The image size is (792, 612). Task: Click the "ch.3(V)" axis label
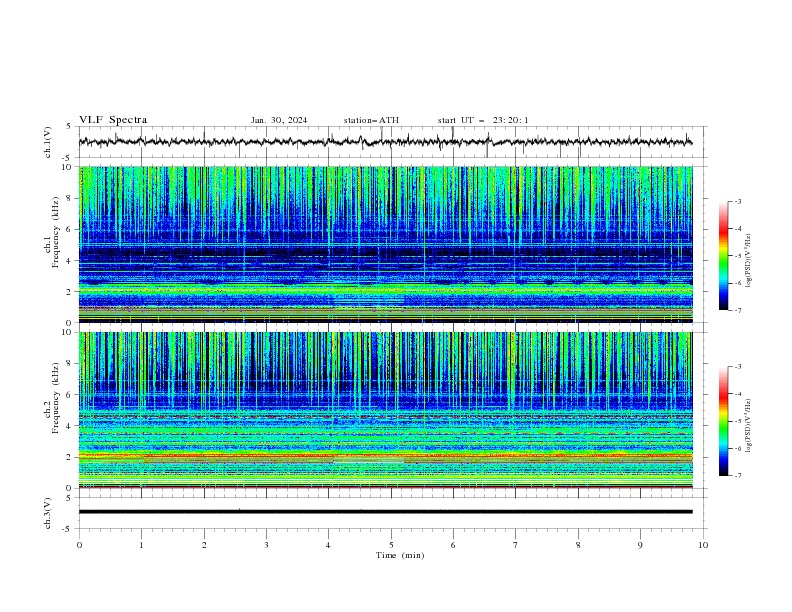tap(48, 513)
